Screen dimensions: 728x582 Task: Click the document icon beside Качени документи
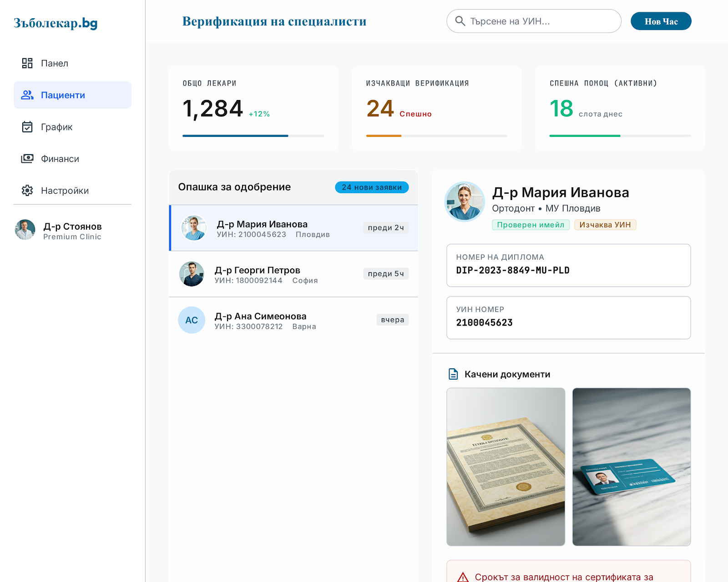point(453,374)
